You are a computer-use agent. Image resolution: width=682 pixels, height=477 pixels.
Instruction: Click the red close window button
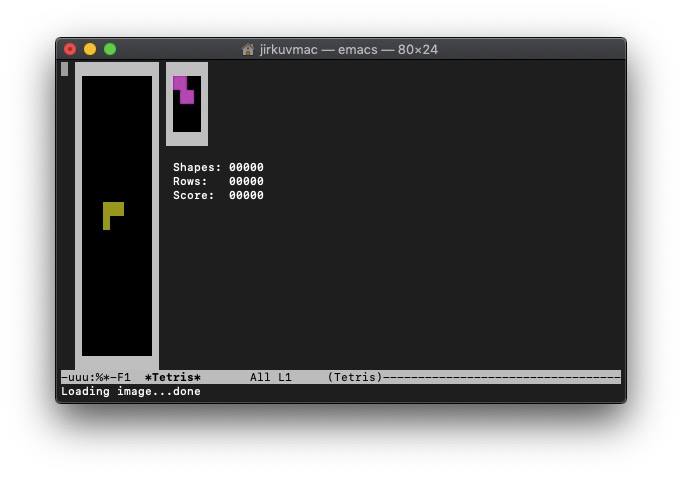70,49
